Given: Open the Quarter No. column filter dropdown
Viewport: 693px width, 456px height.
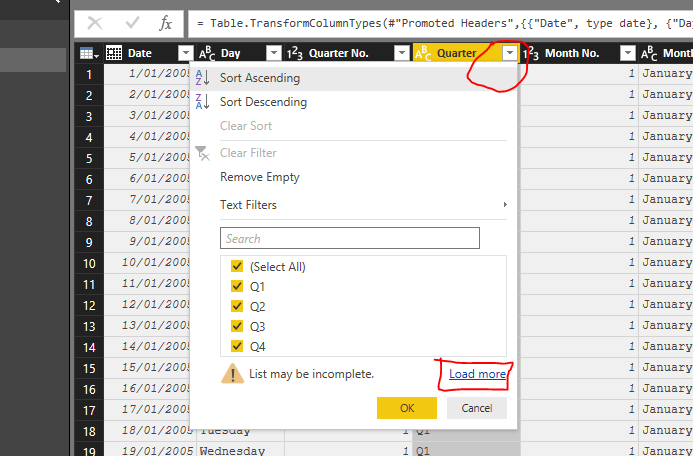Looking at the screenshot, I should tap(402, 53).
